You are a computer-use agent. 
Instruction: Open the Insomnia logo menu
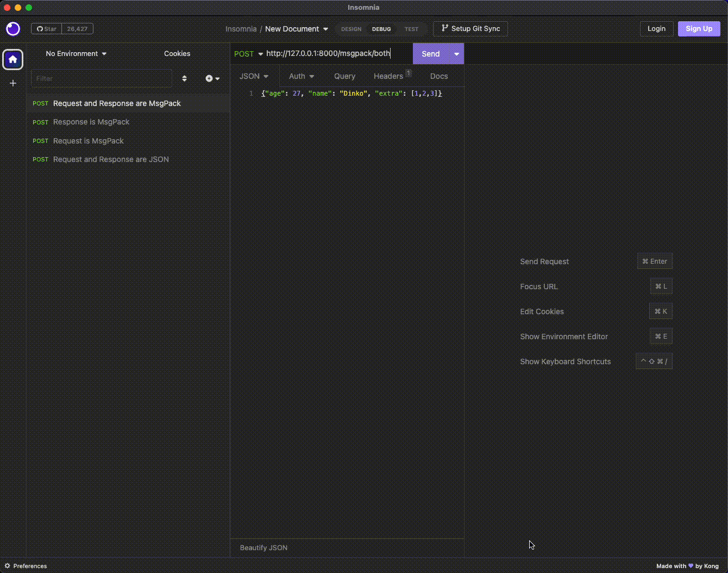click(x=13, y=29)
